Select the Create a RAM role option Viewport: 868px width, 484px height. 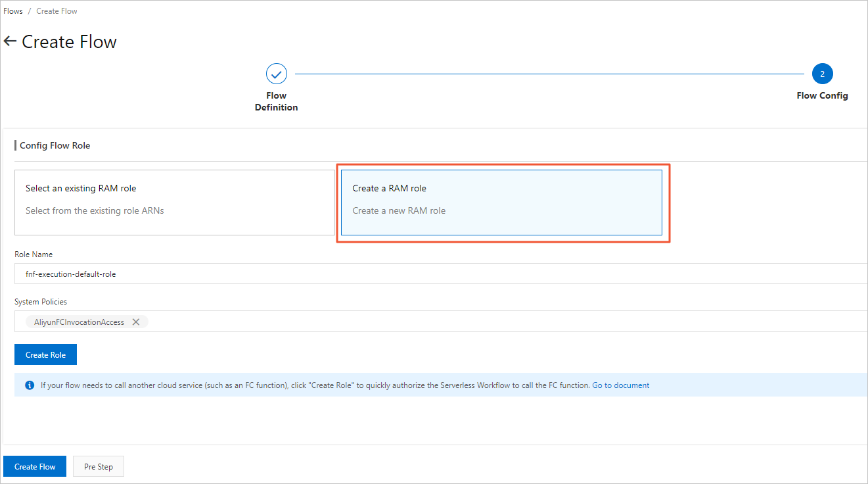(x=501, y=201)
